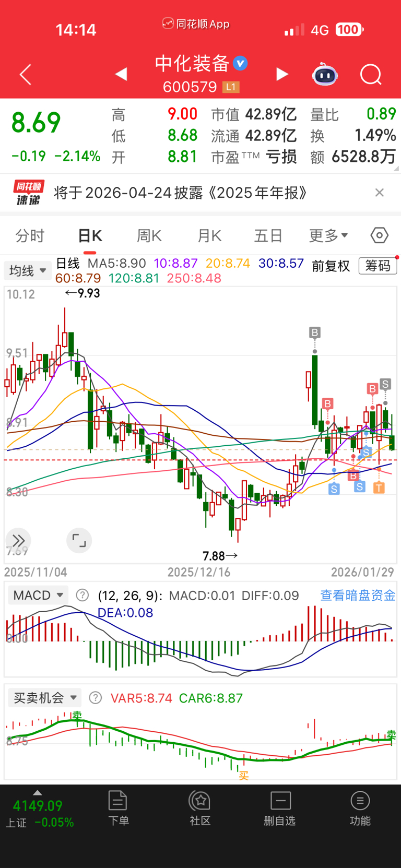
Task: Open 买卖机会 help question mark
Action: pos(95,698)
